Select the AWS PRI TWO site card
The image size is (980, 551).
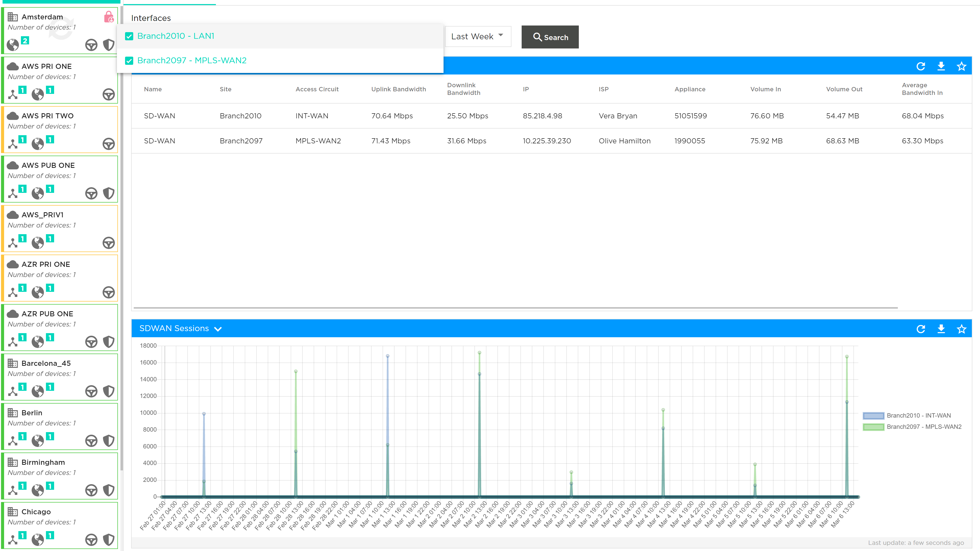[60, 129]
